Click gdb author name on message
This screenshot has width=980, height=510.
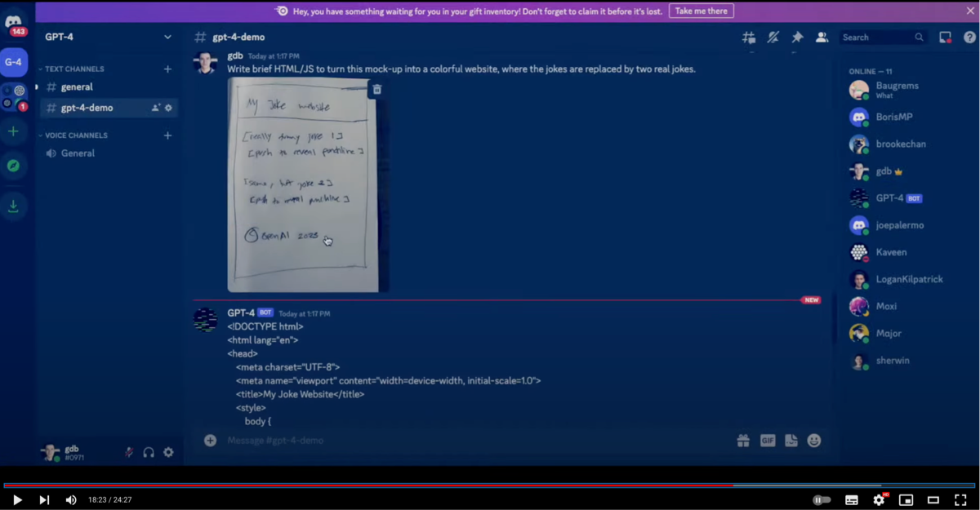pyautogui.click(x=235, y=56)
